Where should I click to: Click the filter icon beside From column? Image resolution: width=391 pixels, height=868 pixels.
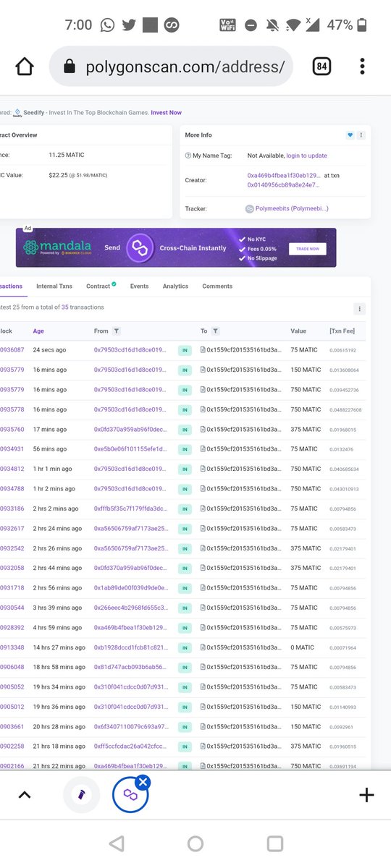(x=116, y=331)
